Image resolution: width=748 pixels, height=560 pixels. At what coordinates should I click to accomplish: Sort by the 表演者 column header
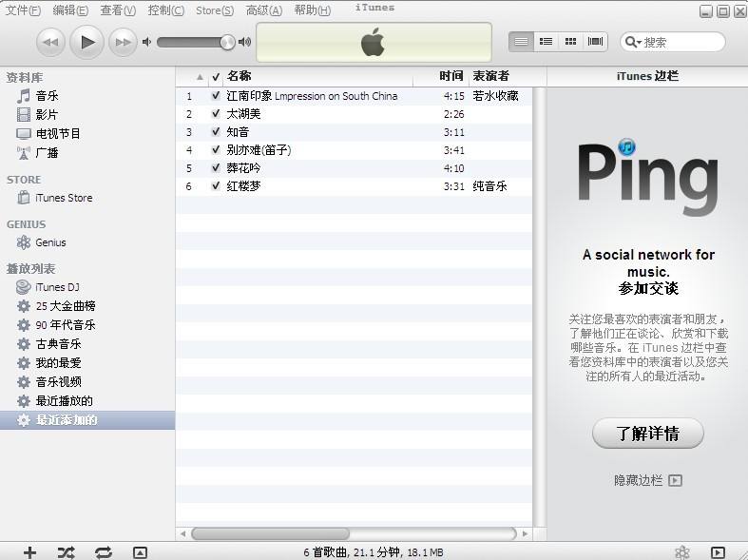click(x=508, y=76)
